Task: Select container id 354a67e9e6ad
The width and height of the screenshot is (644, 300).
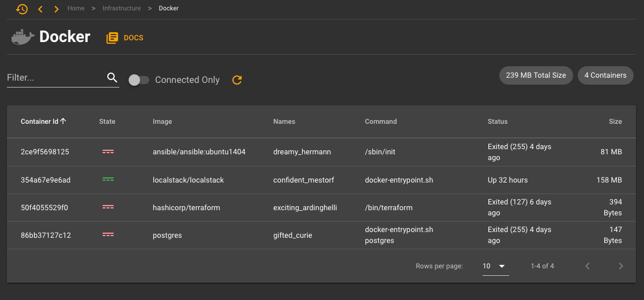Action: (46, 180)
